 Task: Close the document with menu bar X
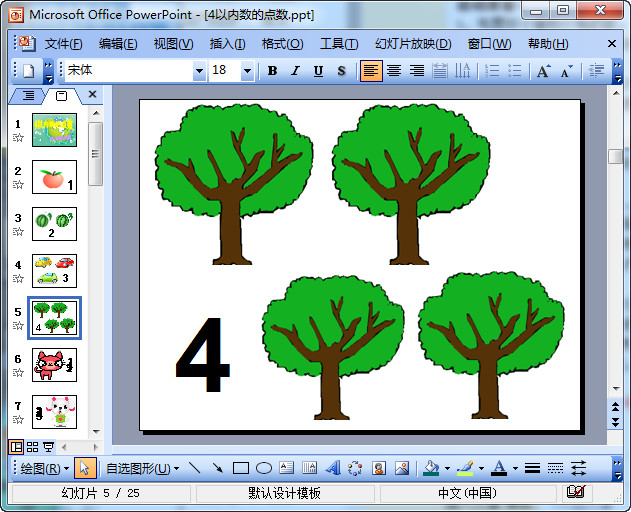(612, 43)
